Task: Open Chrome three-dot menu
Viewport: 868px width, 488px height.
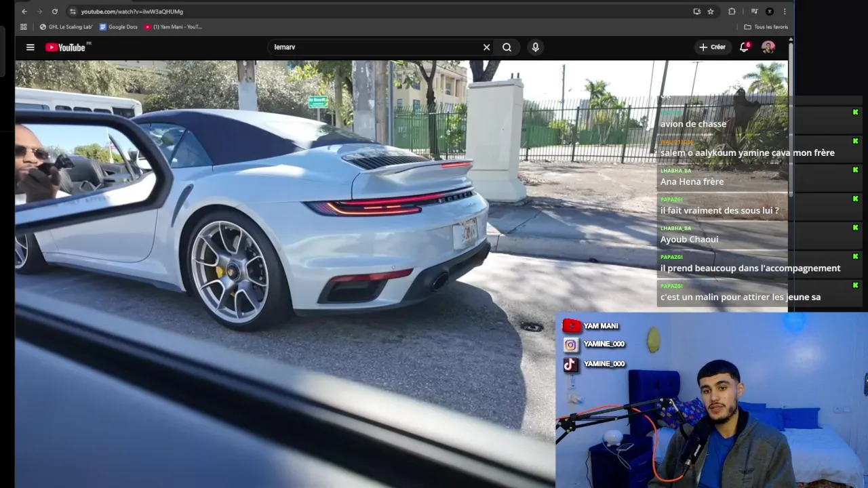Action: tap(785, 12)
